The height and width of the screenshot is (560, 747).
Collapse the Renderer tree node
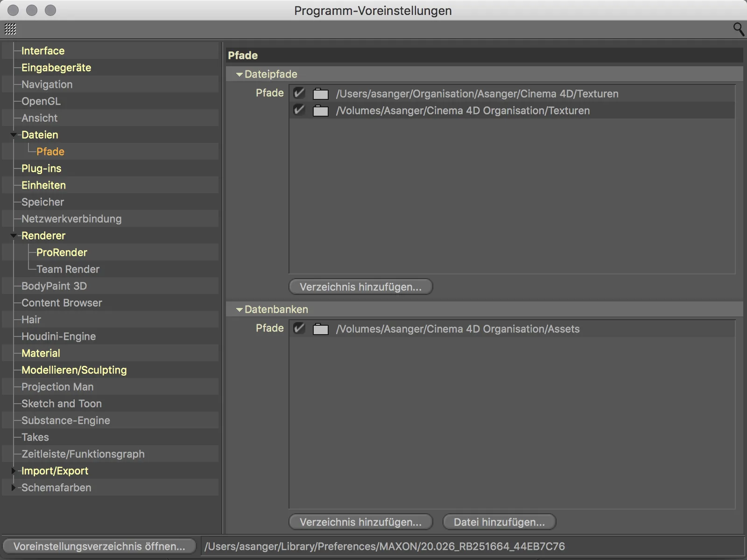(x=14, y=236)
